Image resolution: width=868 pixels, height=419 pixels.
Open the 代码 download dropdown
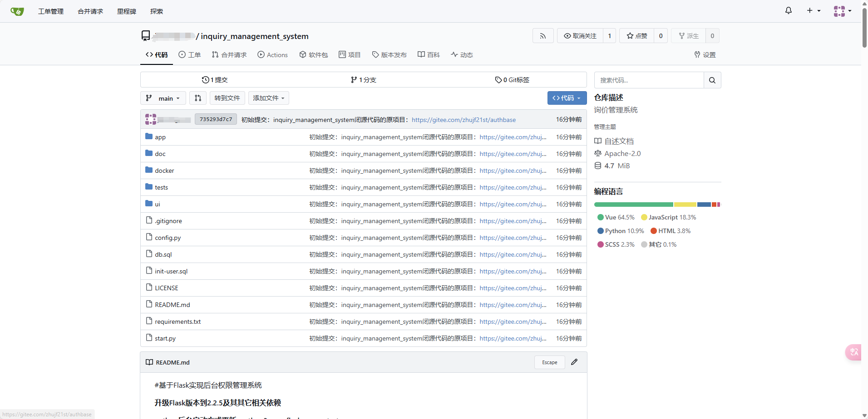[566, 98]
